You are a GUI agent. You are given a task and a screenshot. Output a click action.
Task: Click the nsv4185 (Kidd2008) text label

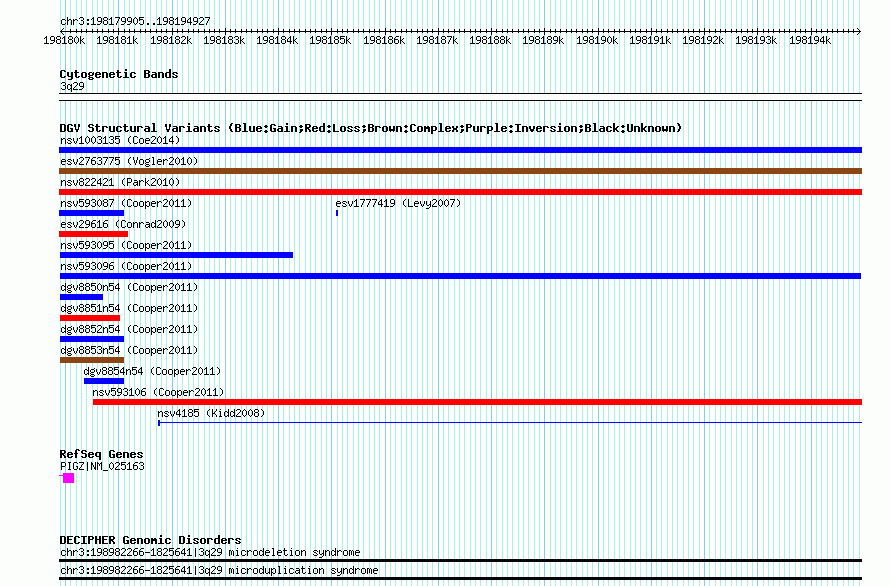(211, 413)
